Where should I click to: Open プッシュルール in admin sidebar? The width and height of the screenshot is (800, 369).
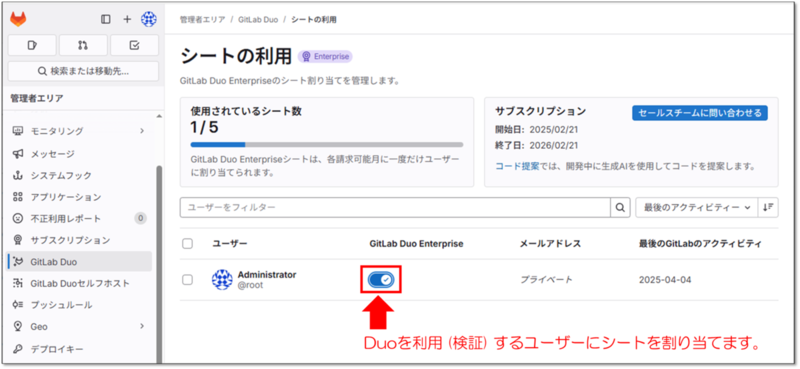pyautogui.click(x=80, y=305)
